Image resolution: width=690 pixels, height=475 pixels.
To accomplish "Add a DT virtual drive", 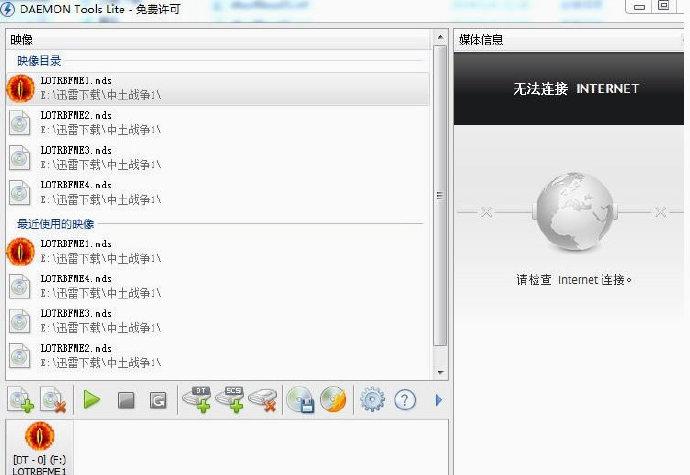I will click(x=196, y=399).
